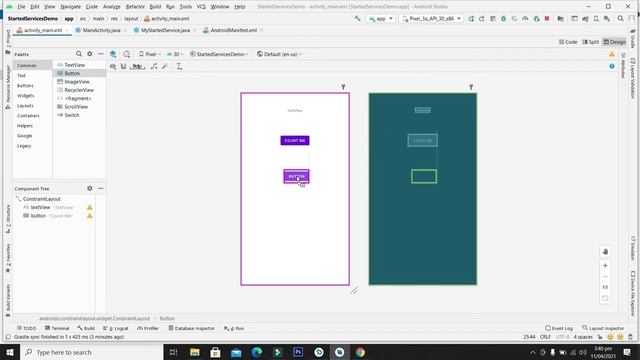Select the Widgets palette category
The height and width of the screenshot is (360, 640).
tap(25, 96)
